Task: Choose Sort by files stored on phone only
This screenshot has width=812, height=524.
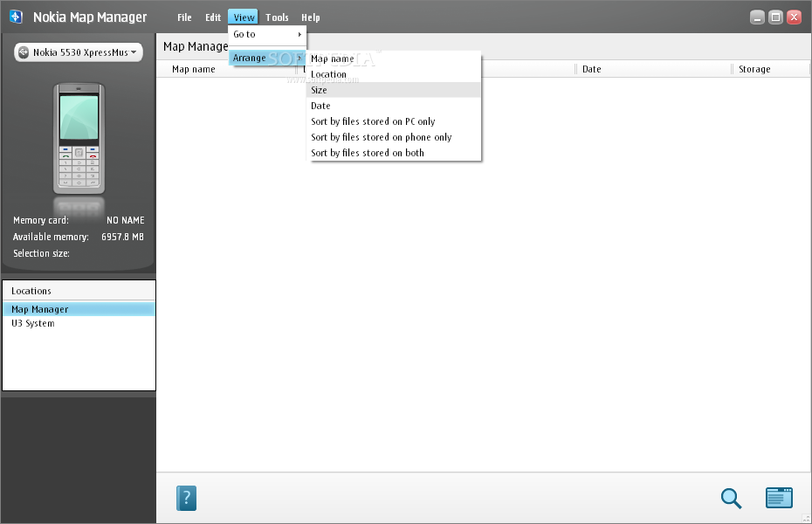Action: point(394,137)
